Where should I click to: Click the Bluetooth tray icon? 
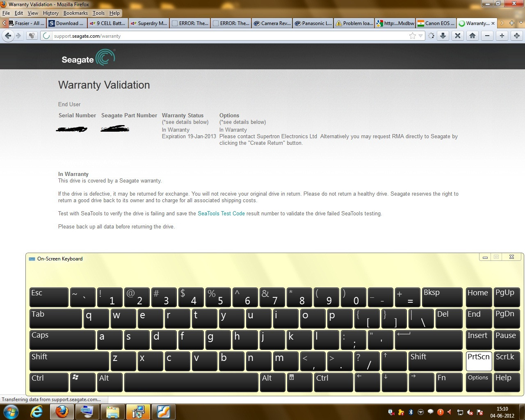[411, 412]
